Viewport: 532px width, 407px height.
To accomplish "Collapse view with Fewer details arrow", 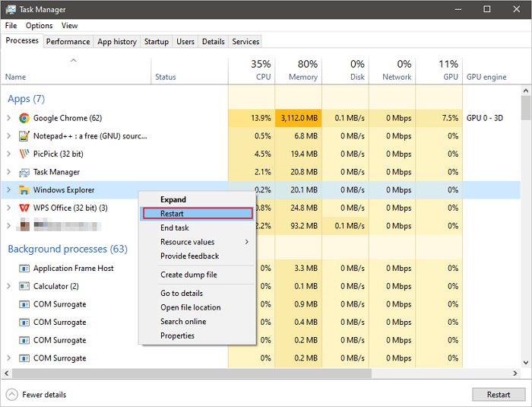I will [12, 395].
